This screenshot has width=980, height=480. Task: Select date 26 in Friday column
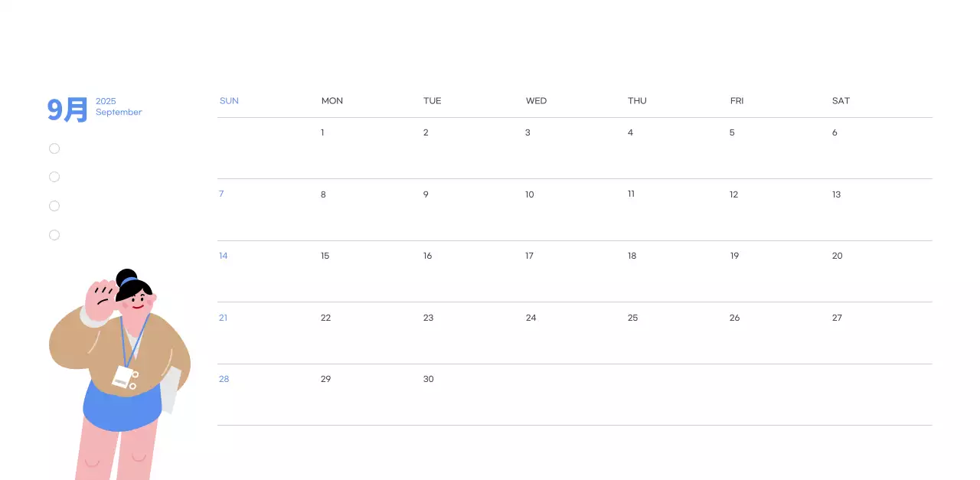pos(734,318)
